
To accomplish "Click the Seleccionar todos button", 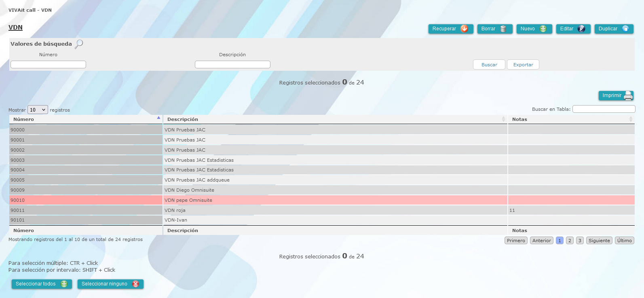I will 42,284.
